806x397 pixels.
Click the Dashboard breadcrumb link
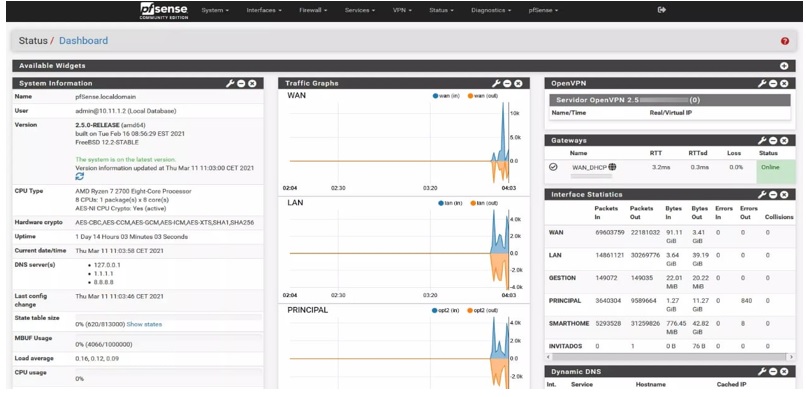coord(83,41)
